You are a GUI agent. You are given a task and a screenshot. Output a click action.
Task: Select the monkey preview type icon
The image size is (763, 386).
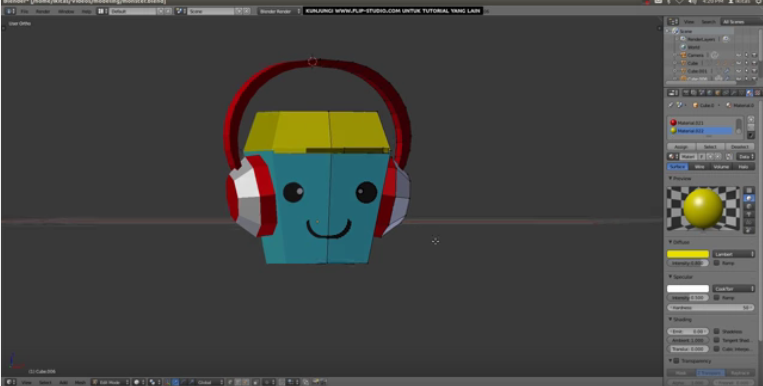point(749,214)
